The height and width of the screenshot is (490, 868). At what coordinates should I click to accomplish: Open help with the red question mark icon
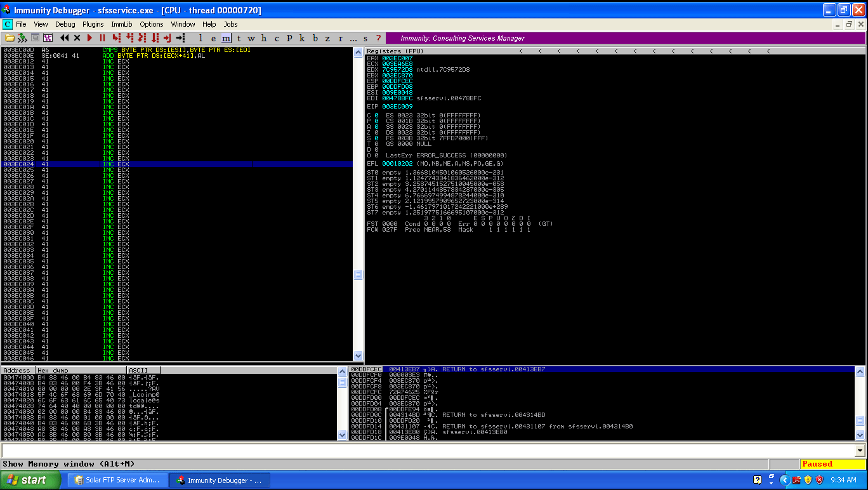pos(379,38)
